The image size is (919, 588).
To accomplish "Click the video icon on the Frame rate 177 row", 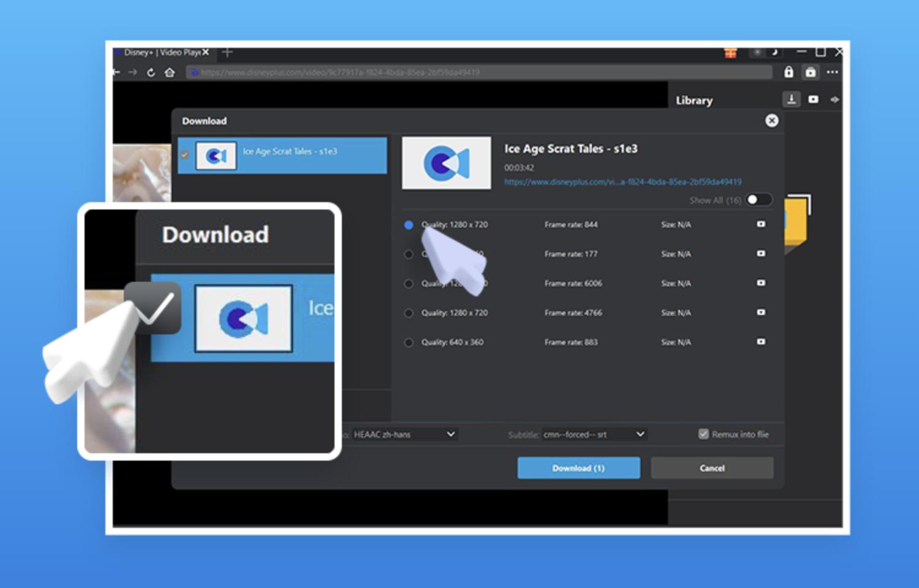I will (761, 254).
